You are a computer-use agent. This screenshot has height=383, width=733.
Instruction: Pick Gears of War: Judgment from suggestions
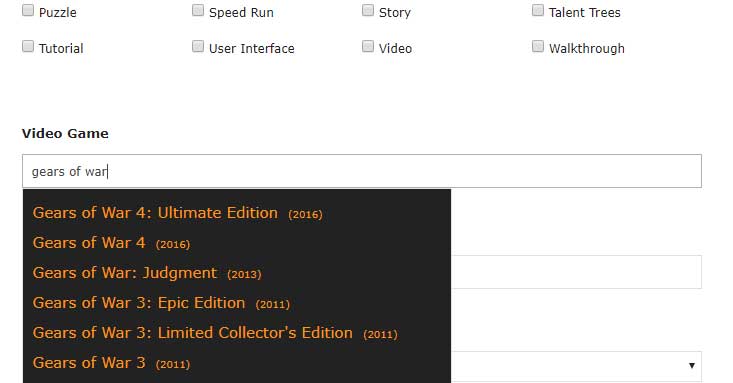coord(147,273)
